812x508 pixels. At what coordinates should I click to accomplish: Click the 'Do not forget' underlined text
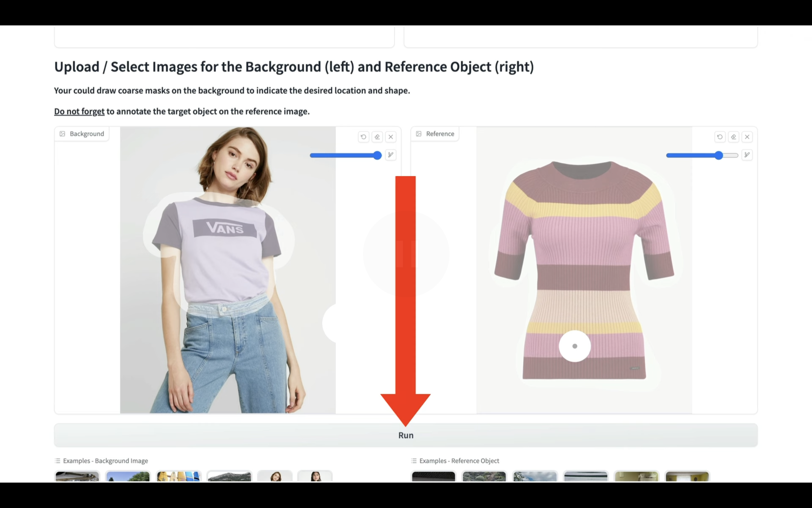click(79, 111)
